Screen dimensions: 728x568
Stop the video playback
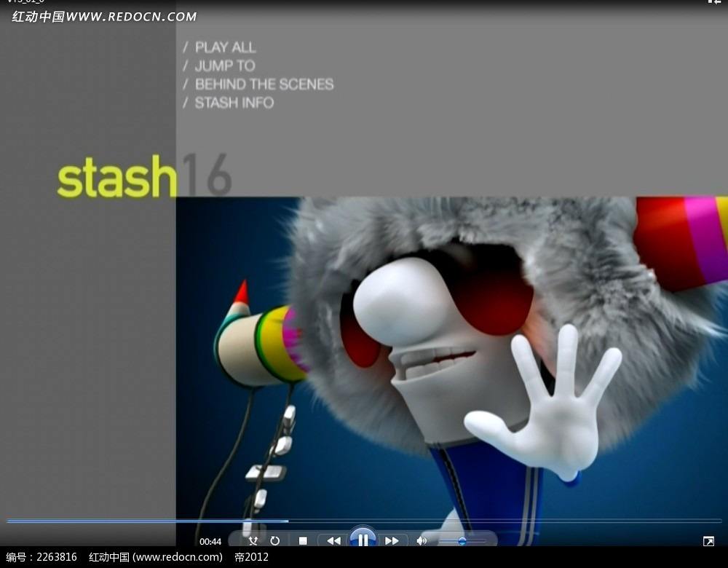click(303, 540)
